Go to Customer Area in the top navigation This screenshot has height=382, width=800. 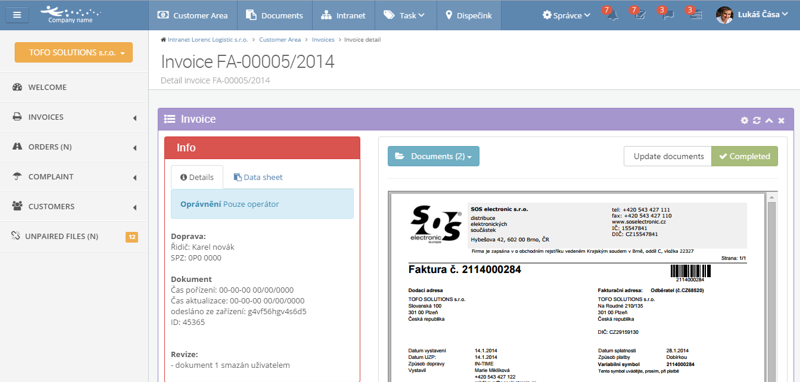(x=192, y=15)
